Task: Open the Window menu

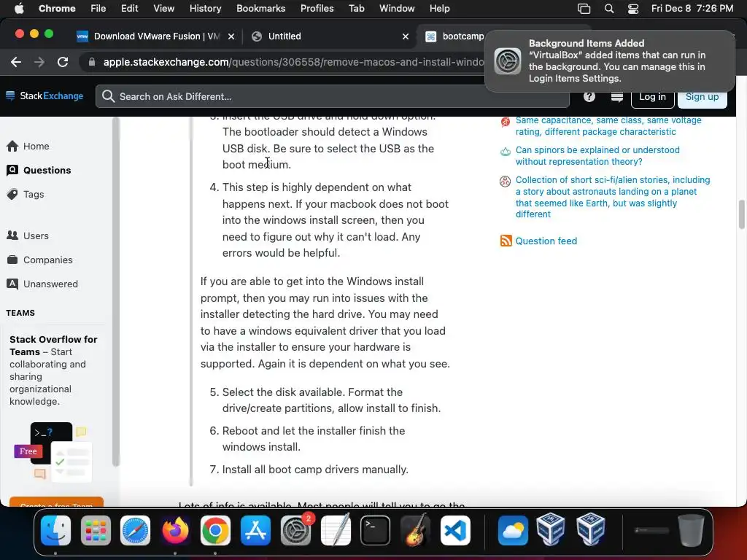Action: click(x=397, y=8)
